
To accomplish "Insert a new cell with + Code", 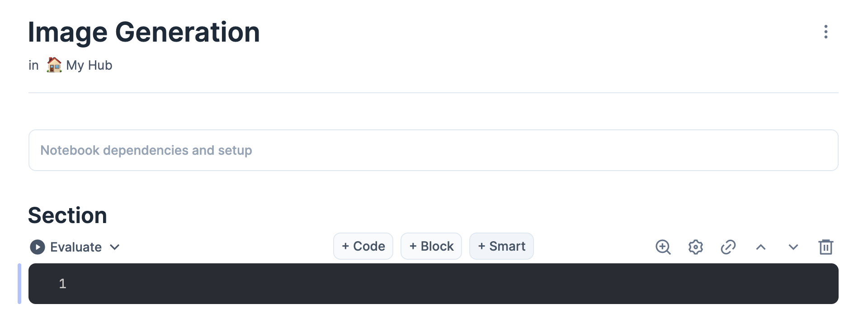I will tap(363, 246).
